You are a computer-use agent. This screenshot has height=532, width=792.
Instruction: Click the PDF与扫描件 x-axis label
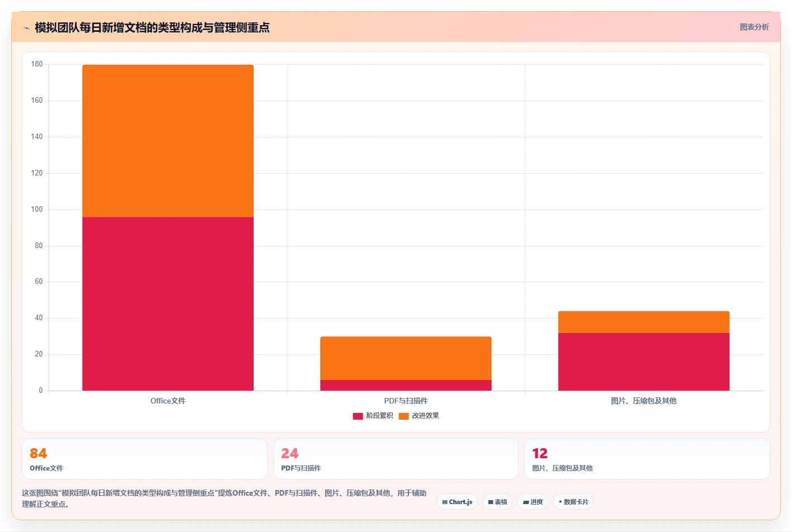tap(406, 401)
